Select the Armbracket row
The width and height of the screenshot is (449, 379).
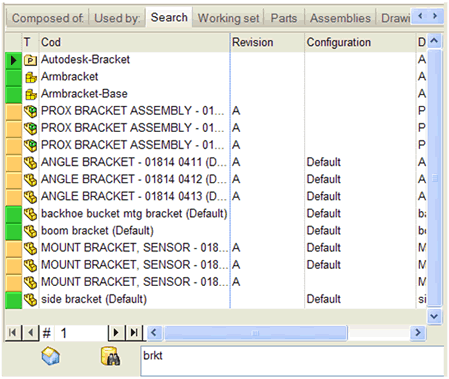(216, 77)
